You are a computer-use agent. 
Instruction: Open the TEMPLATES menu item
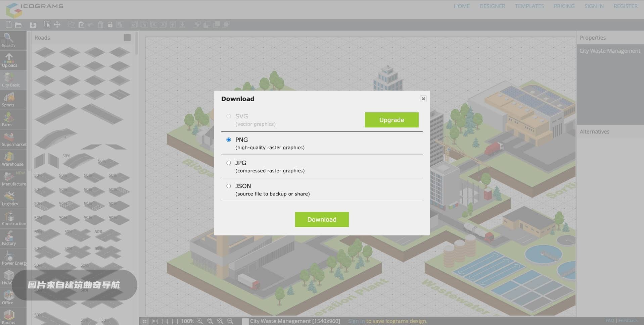[x=529, y=6]
